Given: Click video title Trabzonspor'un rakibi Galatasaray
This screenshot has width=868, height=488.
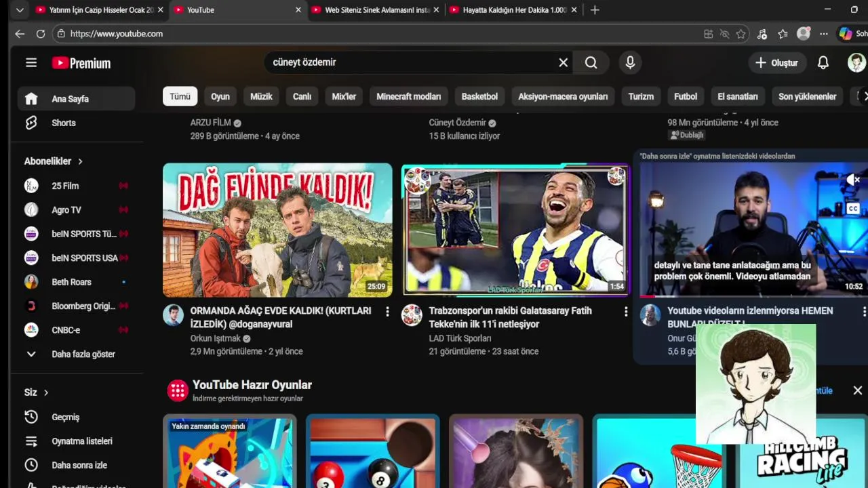Looking at the screenshot, I should tap(510, 317).
